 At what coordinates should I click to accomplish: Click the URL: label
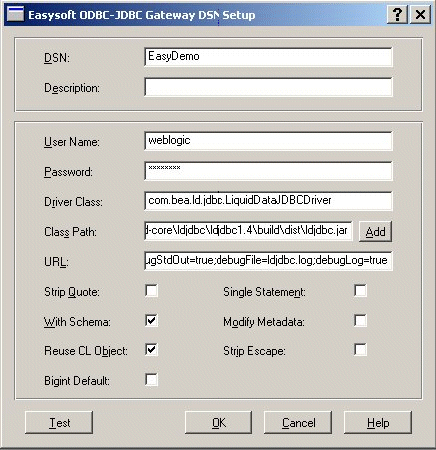click(56, 262)
